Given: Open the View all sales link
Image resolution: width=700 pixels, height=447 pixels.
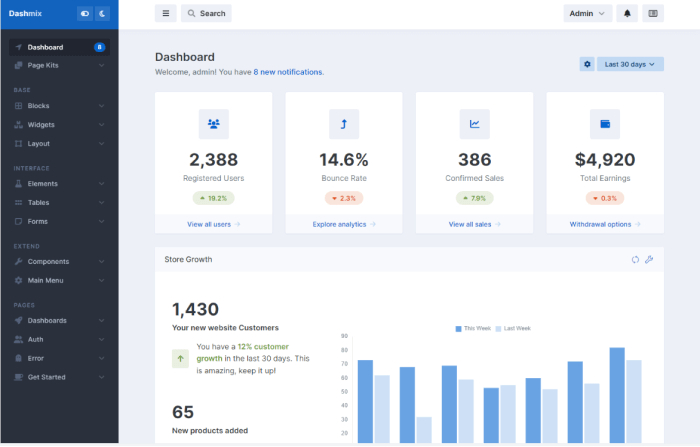Looking at the screenshot, I should [474, 224].
